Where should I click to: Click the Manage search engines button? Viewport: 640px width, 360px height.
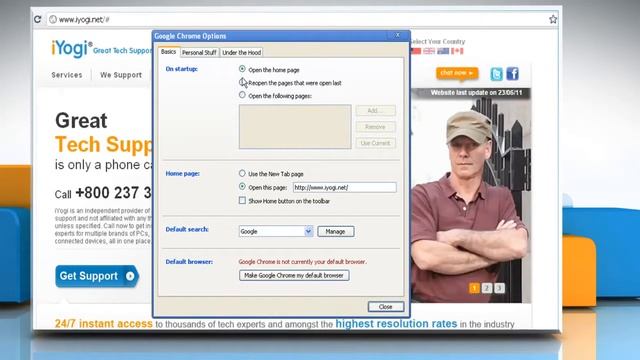[x=336, y=231]
